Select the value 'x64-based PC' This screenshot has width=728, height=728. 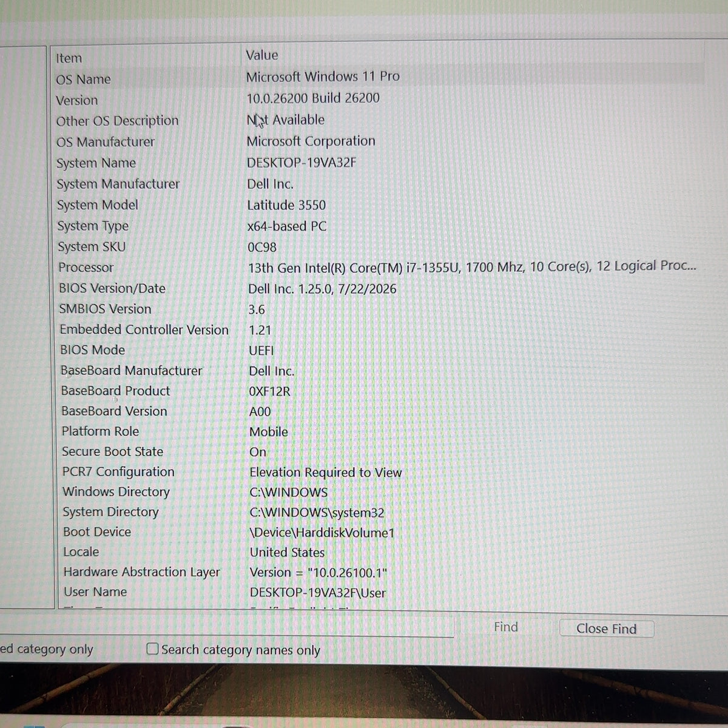287,226
